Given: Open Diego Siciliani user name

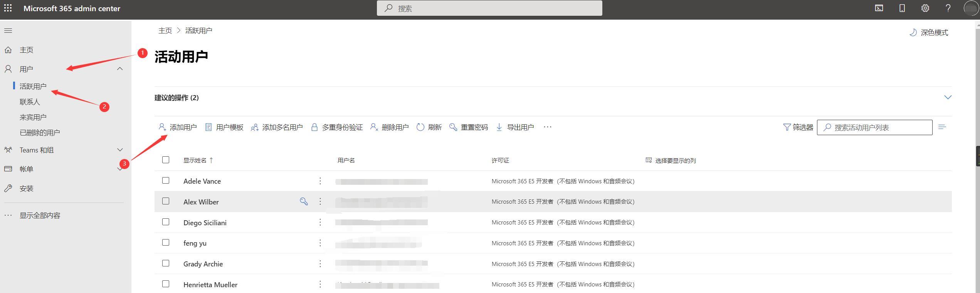Looking at the screenshot, I should pos(205,223).
